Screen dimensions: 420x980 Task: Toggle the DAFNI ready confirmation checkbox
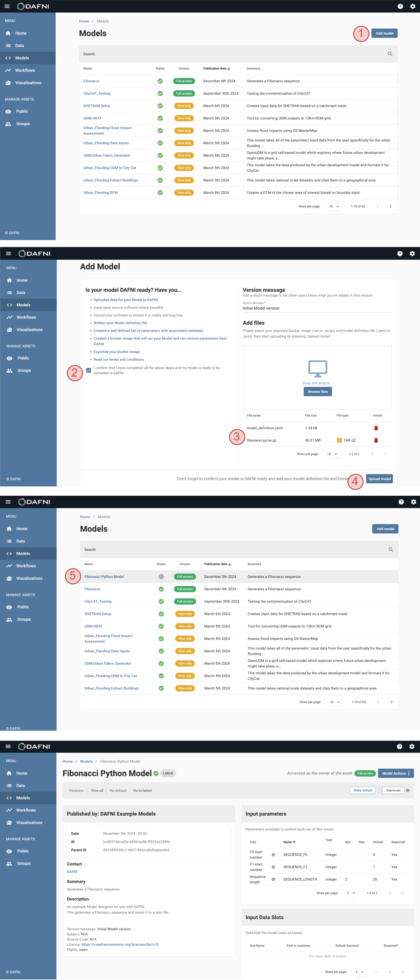[88, 370]
